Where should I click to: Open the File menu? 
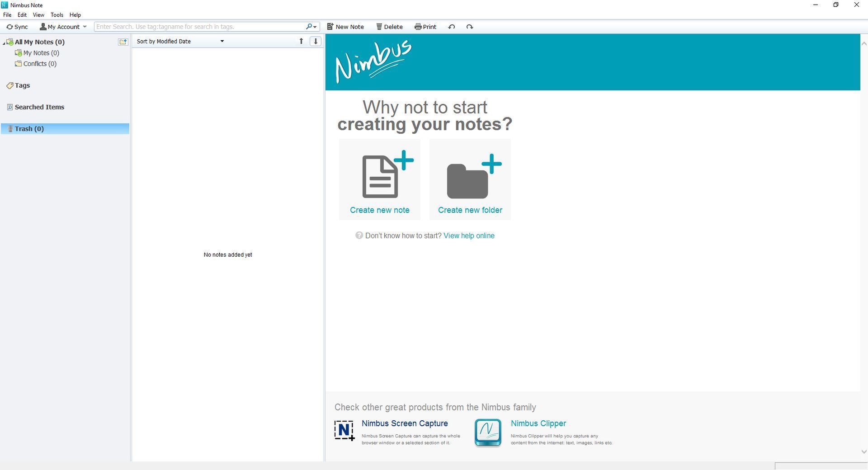tap(7, 14)
